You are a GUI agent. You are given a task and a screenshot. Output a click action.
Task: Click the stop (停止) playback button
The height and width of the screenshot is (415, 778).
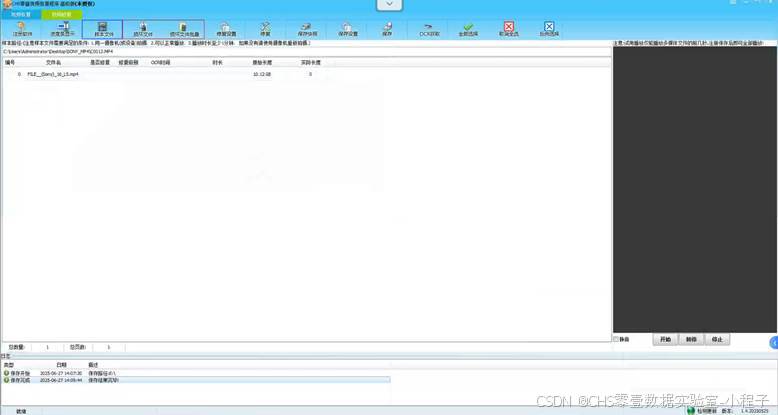(717, 340)
